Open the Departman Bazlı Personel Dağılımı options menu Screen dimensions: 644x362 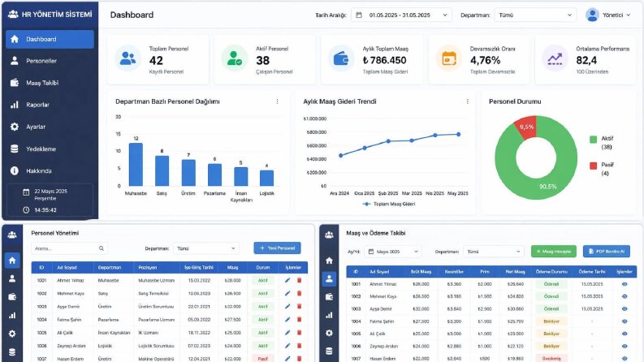tap(277, 101)
